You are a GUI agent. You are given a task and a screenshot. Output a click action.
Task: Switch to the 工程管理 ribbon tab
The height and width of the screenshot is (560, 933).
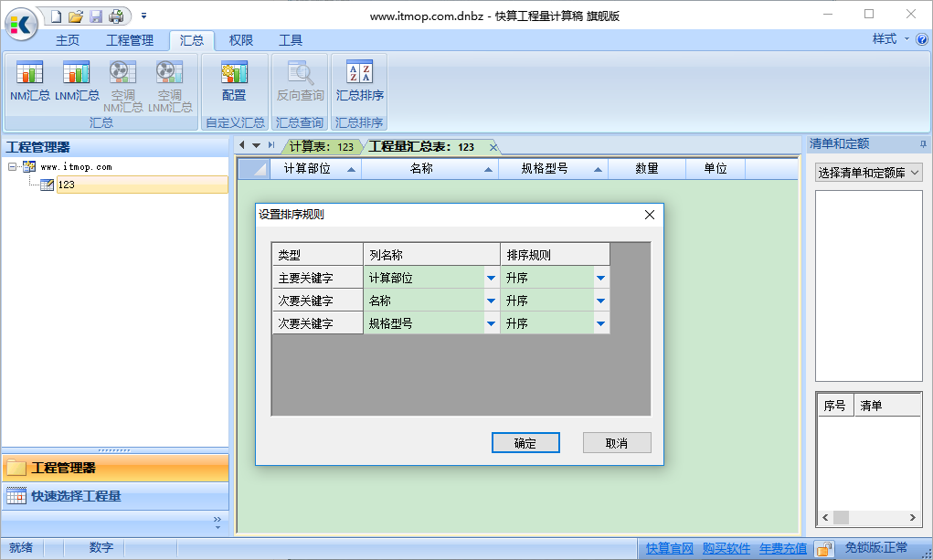pos(130,40)
